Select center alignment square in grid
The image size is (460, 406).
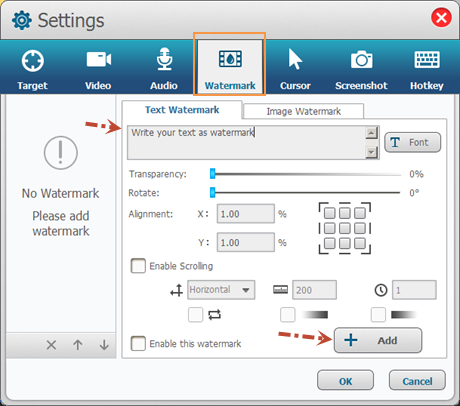tap(345, 228)
